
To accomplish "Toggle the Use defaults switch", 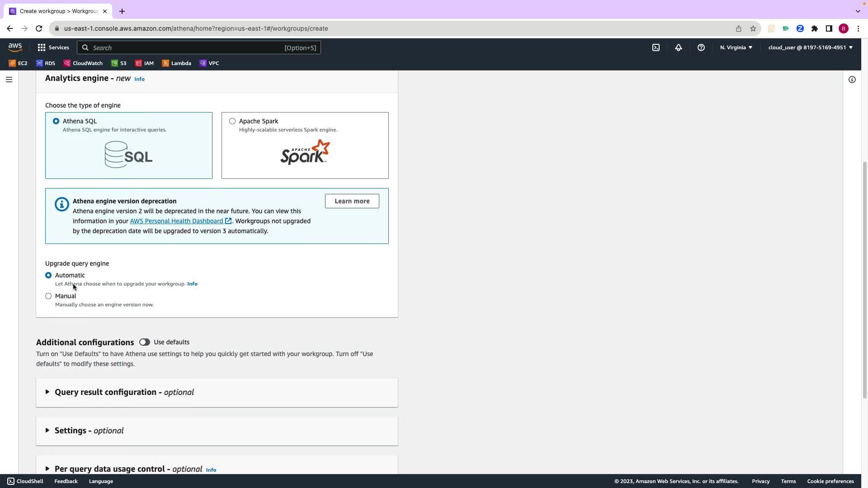I will point(145,342).
